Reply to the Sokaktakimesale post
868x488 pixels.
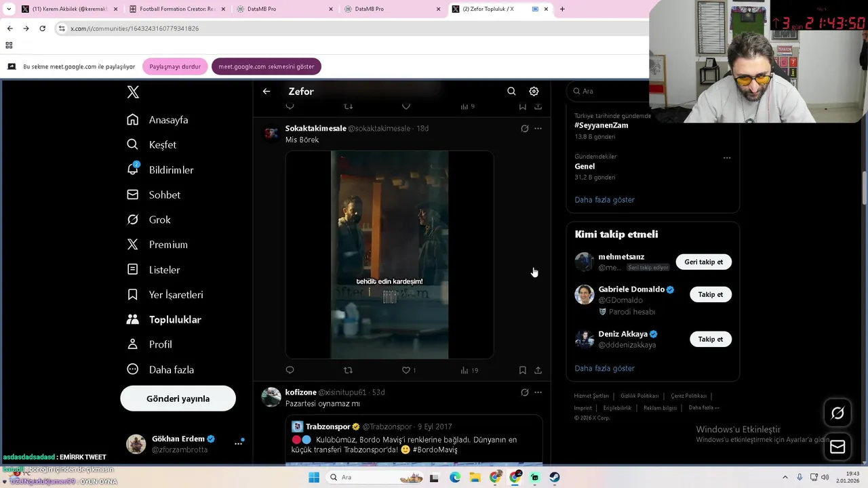tap(290, 370)
